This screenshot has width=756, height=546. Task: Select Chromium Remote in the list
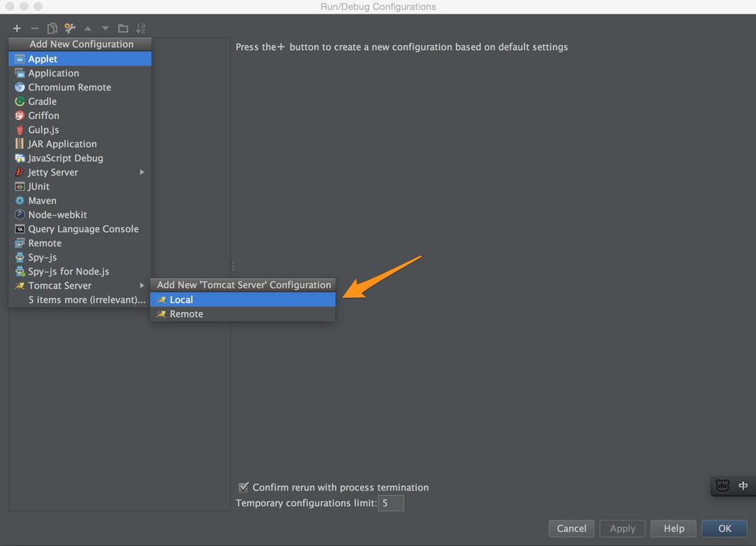click(80, 87)
